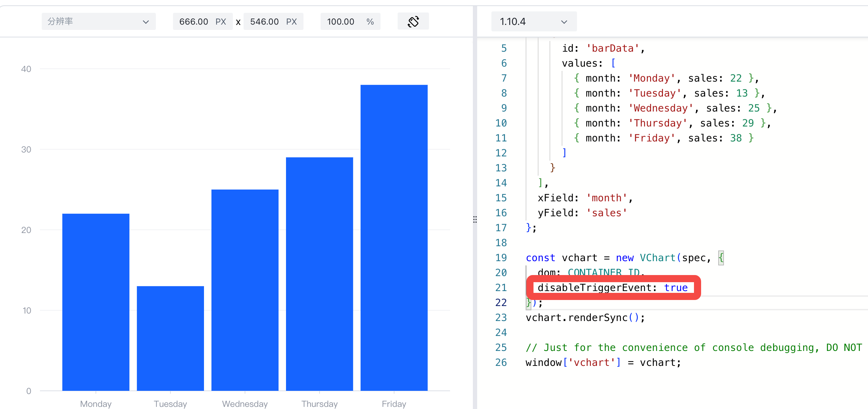Screen dimensions: 868x409
Task: Expand the 1.10.4 version selector
Action: tap(534, 22)
